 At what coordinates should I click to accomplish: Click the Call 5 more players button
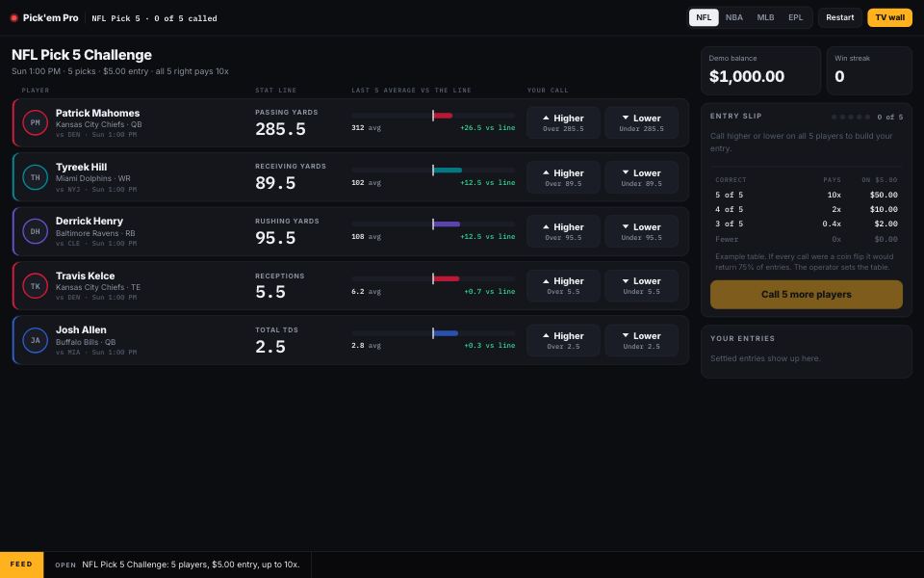807,295
